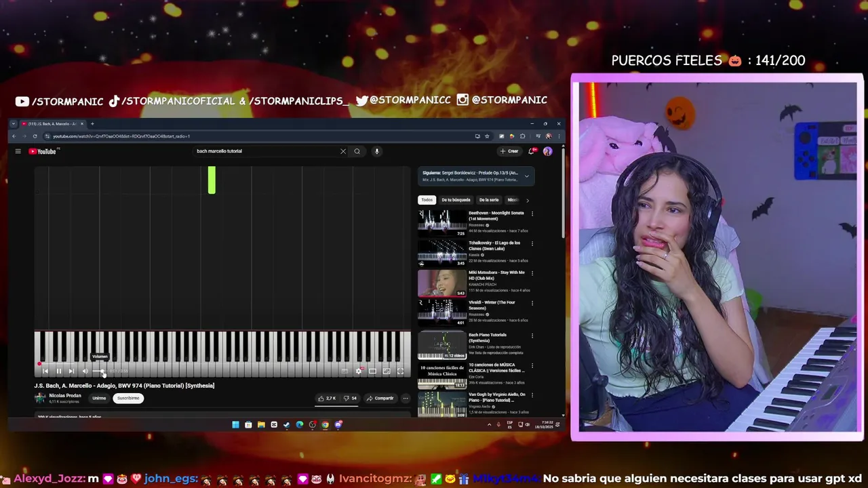This screenshot has width=868, height=488.
Task: Open YouTube notifications bell
Action: click(x=532, y=151)
